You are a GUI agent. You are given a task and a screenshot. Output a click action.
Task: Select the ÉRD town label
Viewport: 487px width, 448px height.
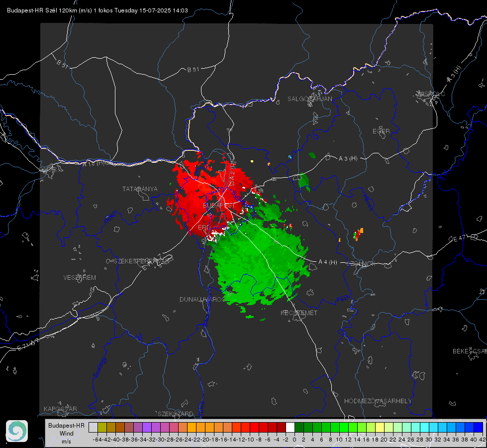pyautogui.click(x=204, y=227)
